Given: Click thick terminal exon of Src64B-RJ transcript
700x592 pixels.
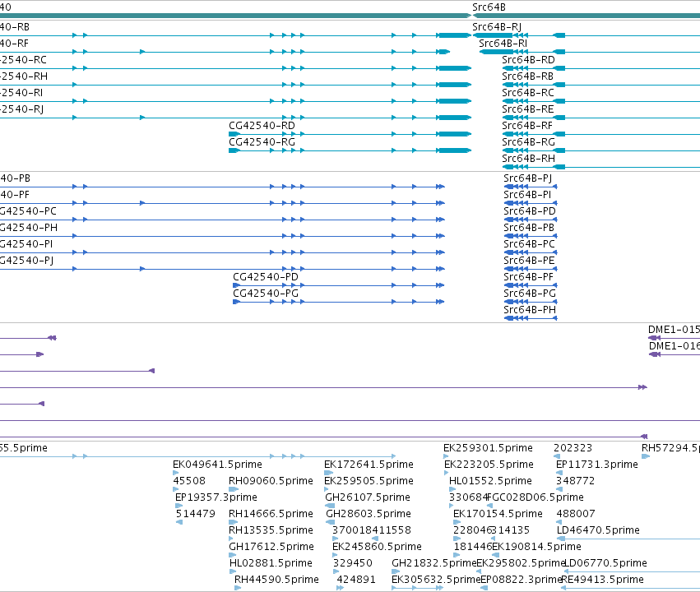Looking at the screenshot, I should coord(493,35).
